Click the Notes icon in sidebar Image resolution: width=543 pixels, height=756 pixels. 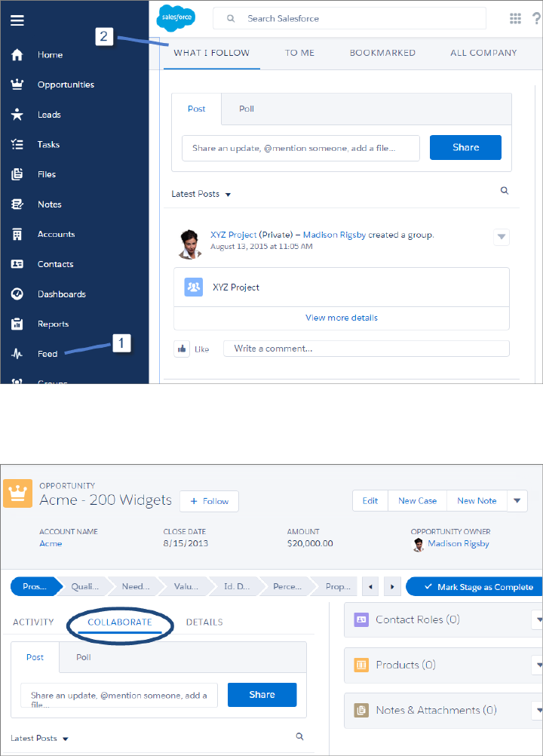(x=17, y=204)
